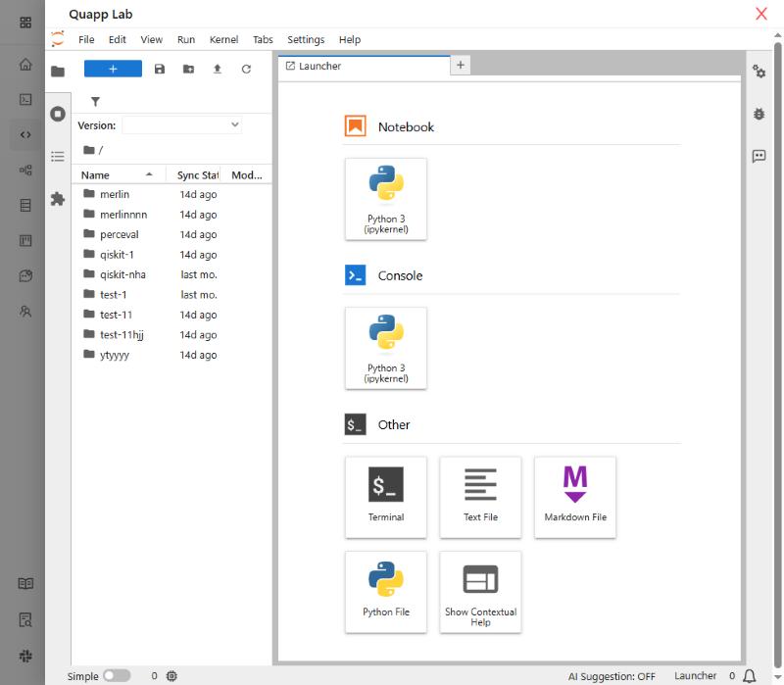Screen dimensions: 784x685
Task: Select the ytyyyy folder
Action: (172, 354)
